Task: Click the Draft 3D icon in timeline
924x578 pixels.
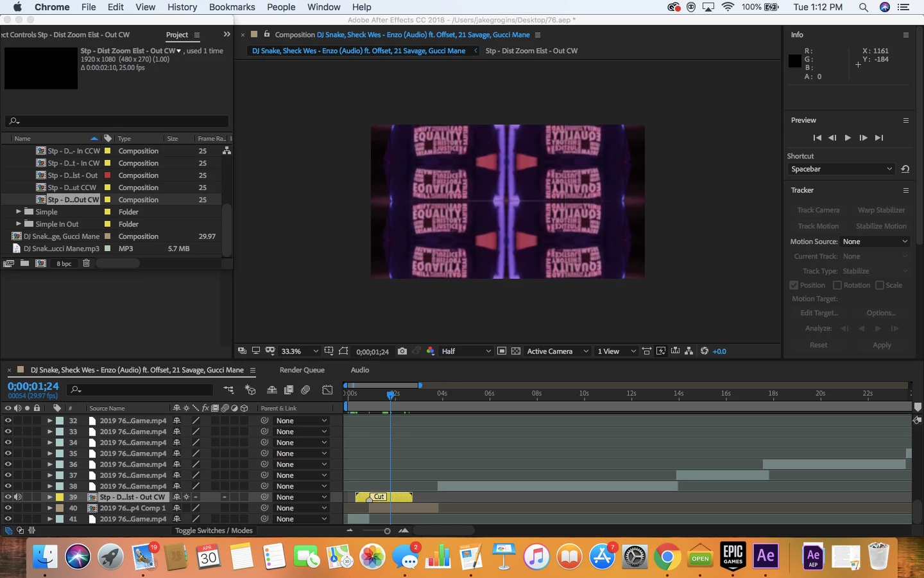Action: [x=250, y=389]
